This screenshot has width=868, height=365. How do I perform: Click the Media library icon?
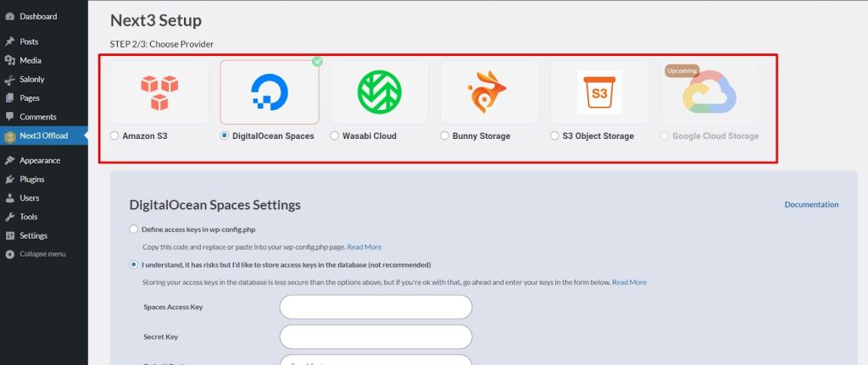9,60
